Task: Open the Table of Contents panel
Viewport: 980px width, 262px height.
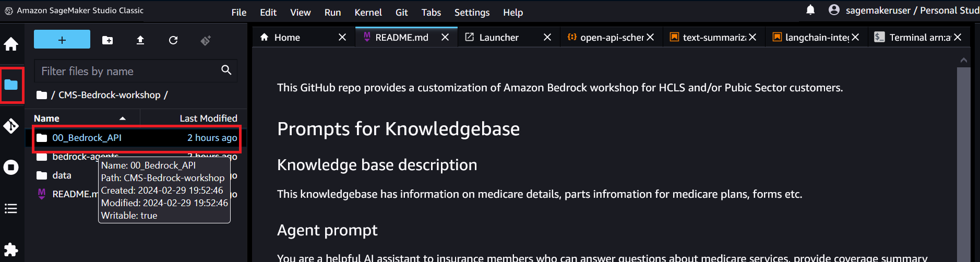Action: [11, 209]
